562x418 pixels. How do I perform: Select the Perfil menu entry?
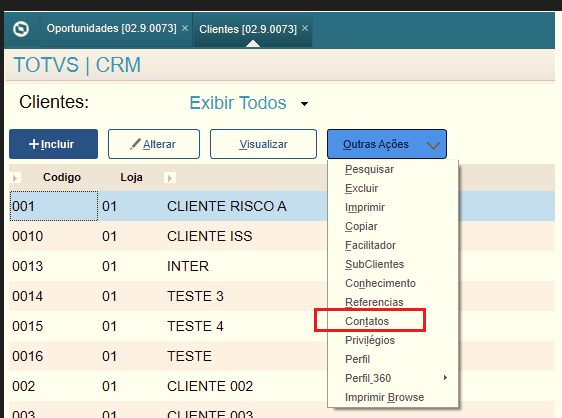tap(357, 359)
